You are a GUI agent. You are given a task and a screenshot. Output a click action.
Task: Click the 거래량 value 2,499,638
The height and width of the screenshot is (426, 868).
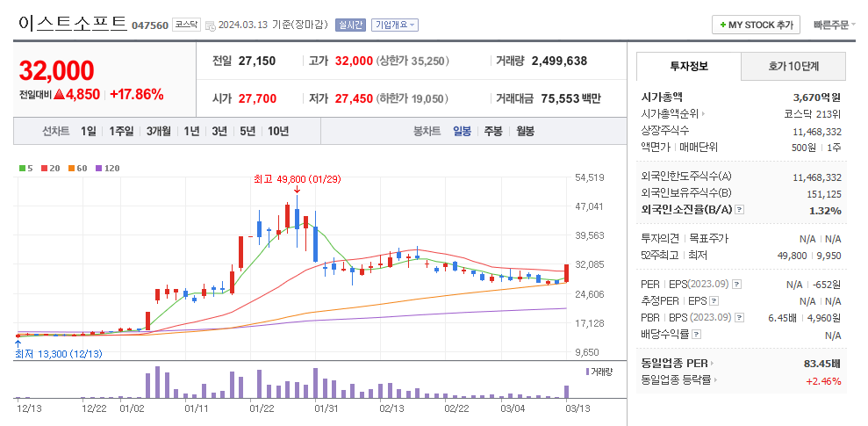[559, 61]
